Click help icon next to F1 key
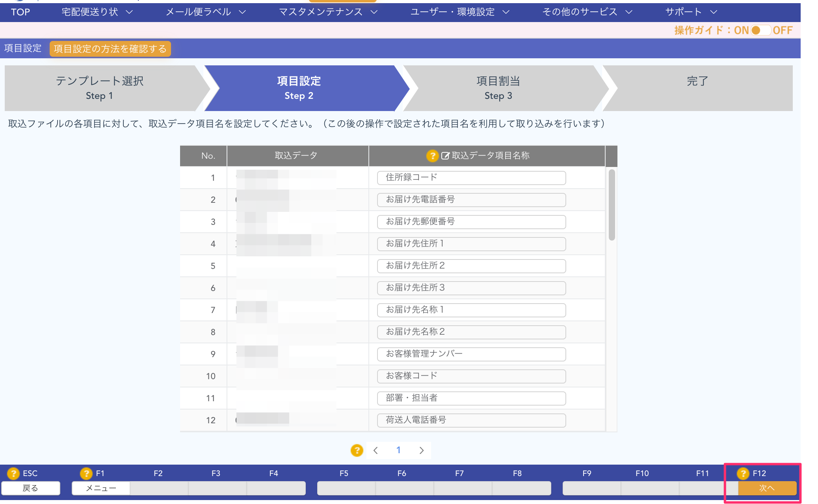 coord(86,473)
